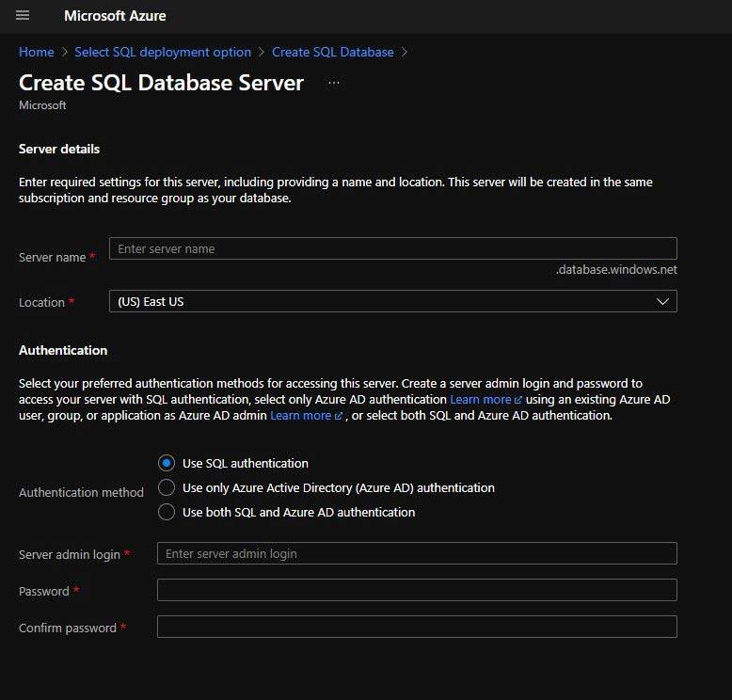
Task: Select Use both SQL and Azure AD authentication
Action: [x=167, y=512]
